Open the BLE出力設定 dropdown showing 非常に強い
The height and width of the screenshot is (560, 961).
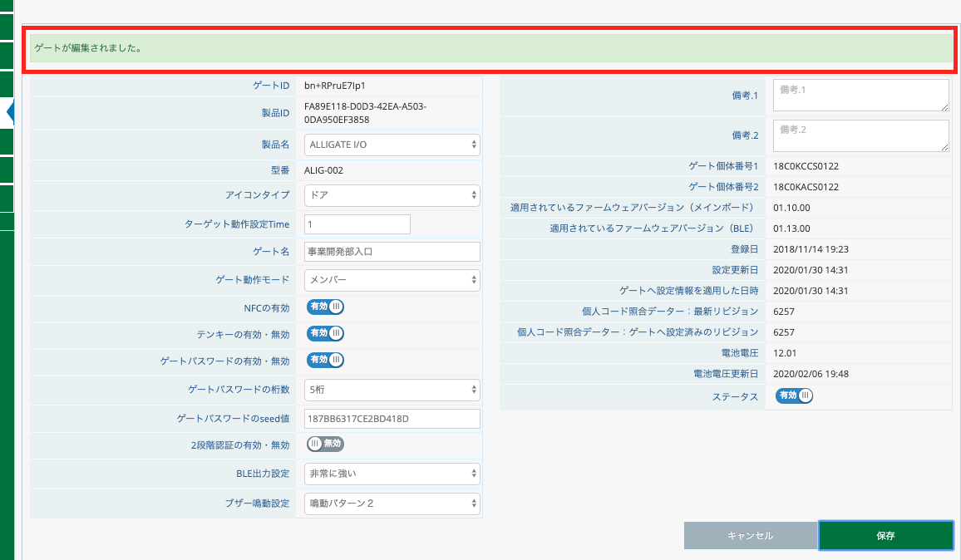point(392,474)
